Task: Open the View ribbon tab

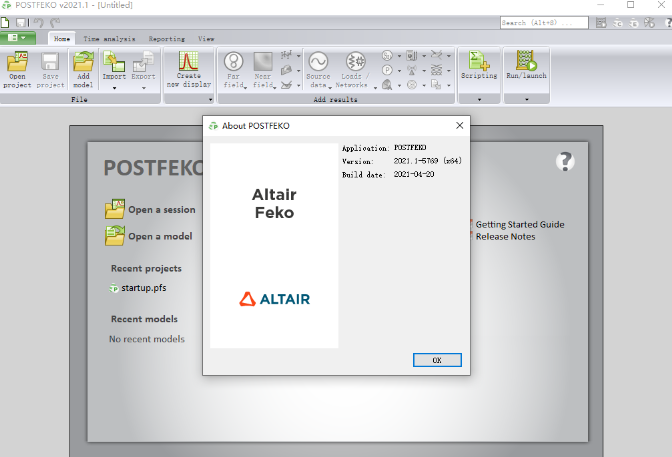Action: tap(206, 38)
